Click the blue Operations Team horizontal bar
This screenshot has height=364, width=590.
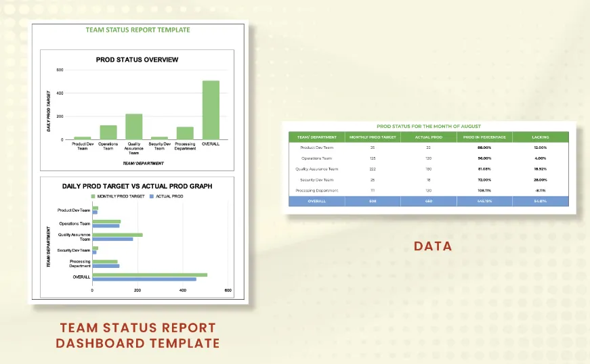point(106,226)
